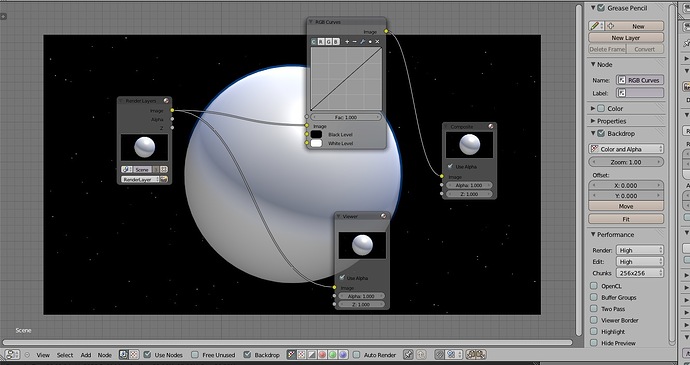Show blue channel of backdrop
This screenshot has width=690, height=365.
pos(343,354)
